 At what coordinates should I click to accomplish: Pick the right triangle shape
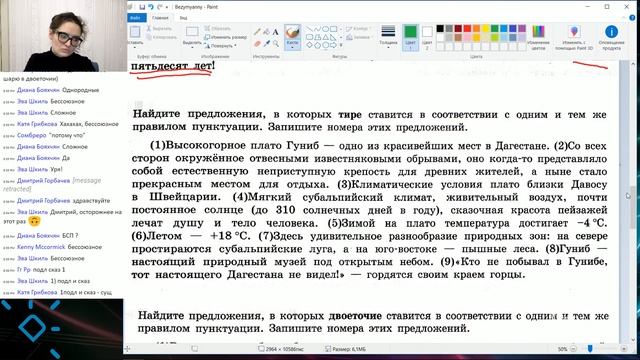(334, 37)
